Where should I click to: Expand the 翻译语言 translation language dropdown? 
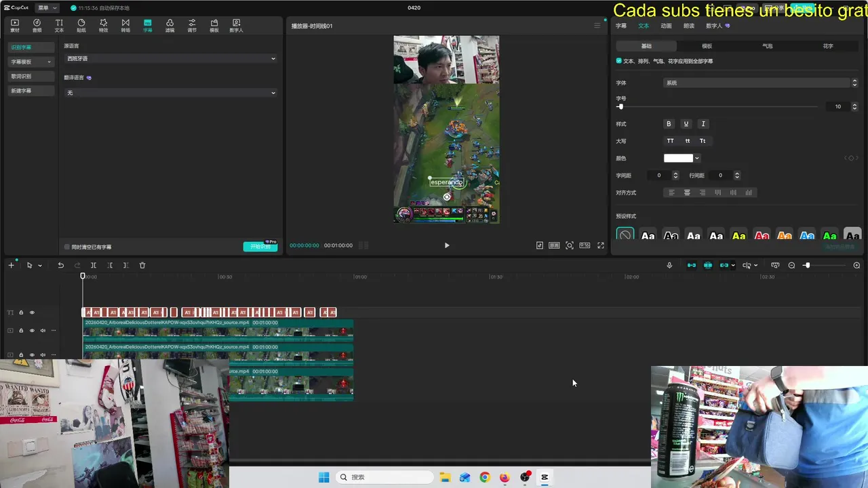[170, 93]
